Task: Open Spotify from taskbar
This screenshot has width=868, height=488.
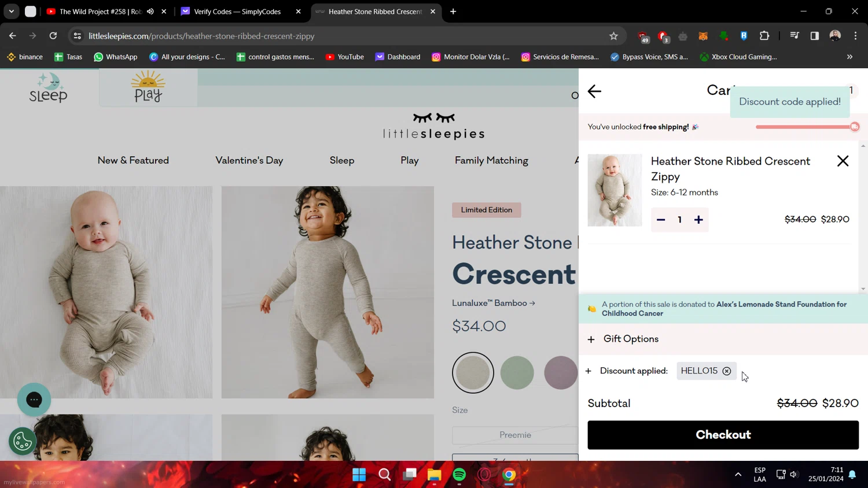Action: coord(459,475)
